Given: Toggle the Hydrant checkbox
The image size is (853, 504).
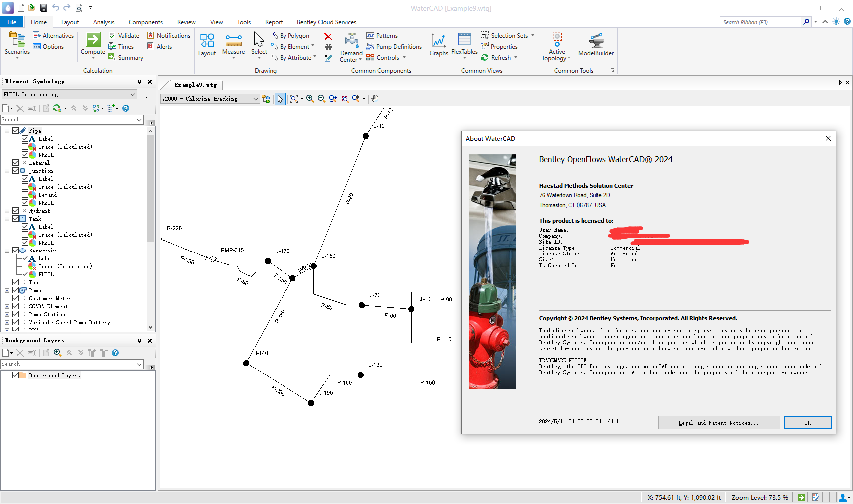Looking at the screenshot, I should coord(15,211).
